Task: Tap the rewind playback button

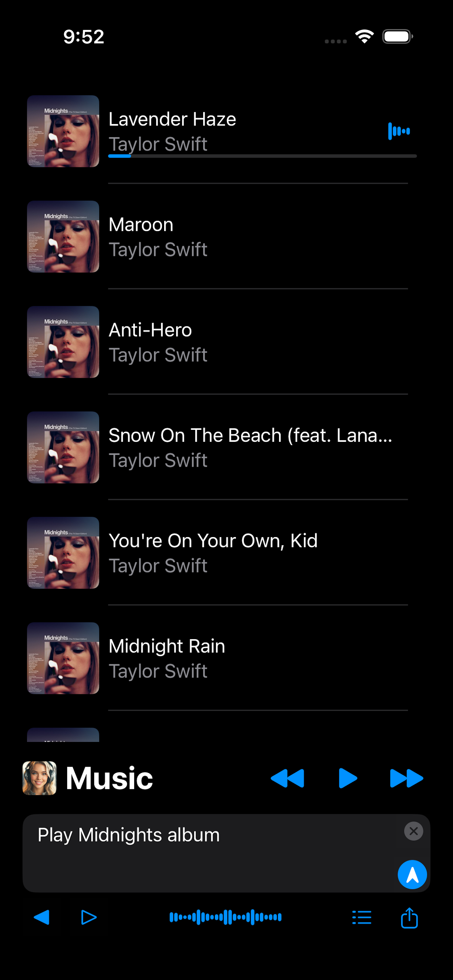Action: pyautogui.click(x=287, y=778)
